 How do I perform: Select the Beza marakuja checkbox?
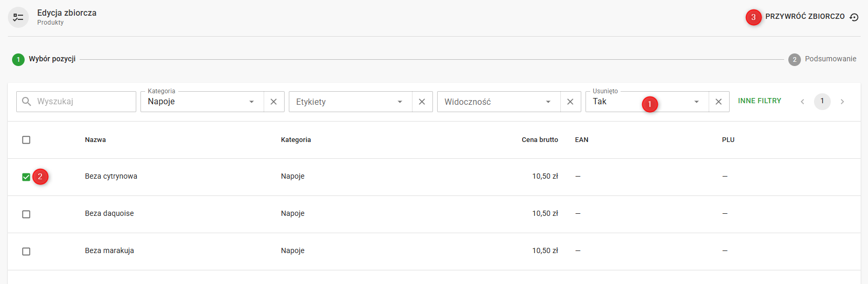[26, 252]
